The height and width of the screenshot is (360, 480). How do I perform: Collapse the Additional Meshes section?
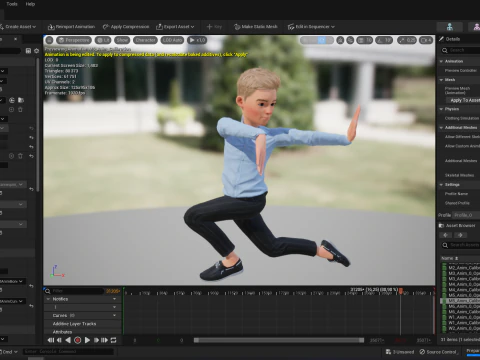pyautogui.click(x=441, y=128)
